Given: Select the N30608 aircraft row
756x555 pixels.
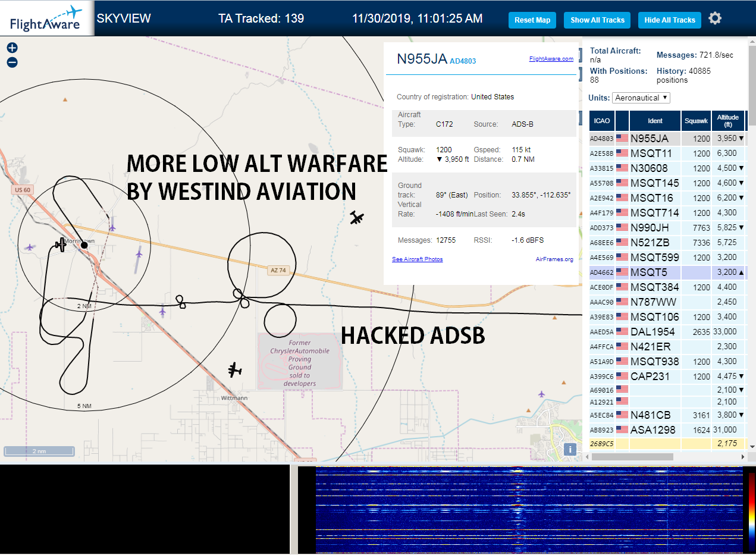Looking at the screenshot, I should (667, 168).
